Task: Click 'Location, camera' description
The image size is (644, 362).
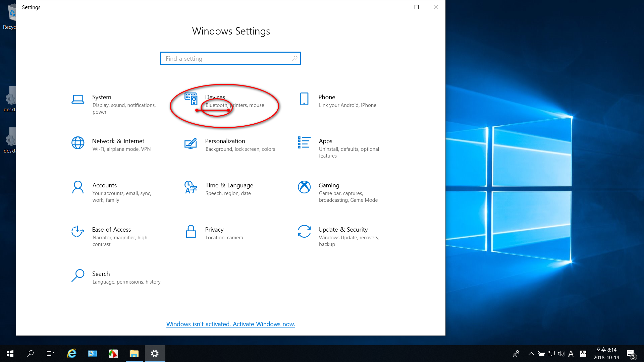Action: click(224, 238)
